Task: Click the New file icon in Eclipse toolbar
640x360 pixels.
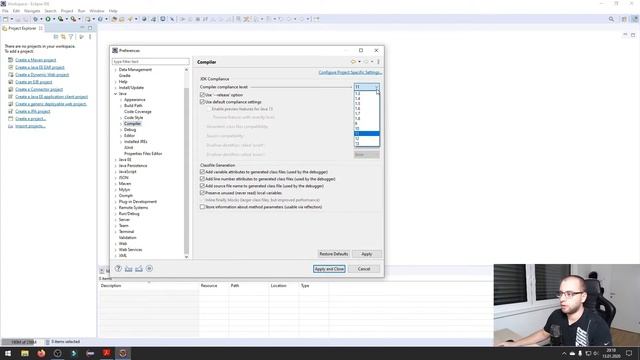Action: coord(5,19)
